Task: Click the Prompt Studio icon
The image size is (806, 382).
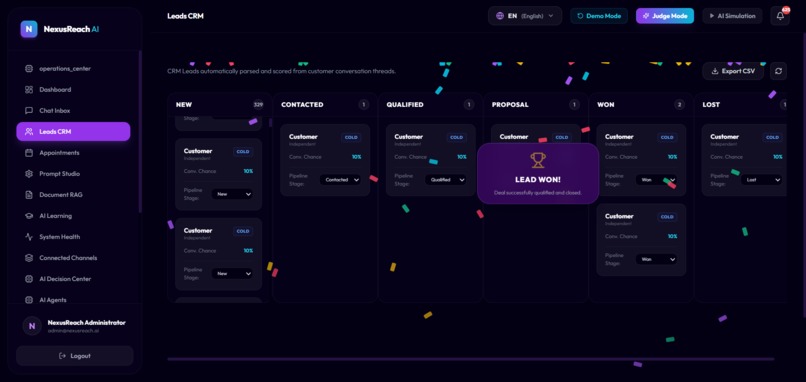Action: point(29,174)
